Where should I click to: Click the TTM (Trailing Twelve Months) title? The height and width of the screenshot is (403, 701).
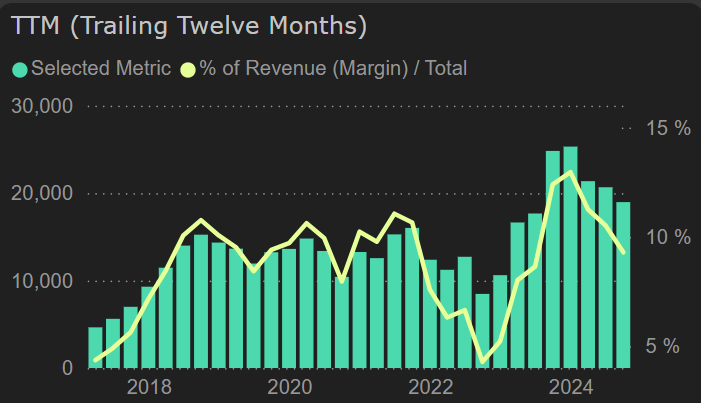[189, 26]
